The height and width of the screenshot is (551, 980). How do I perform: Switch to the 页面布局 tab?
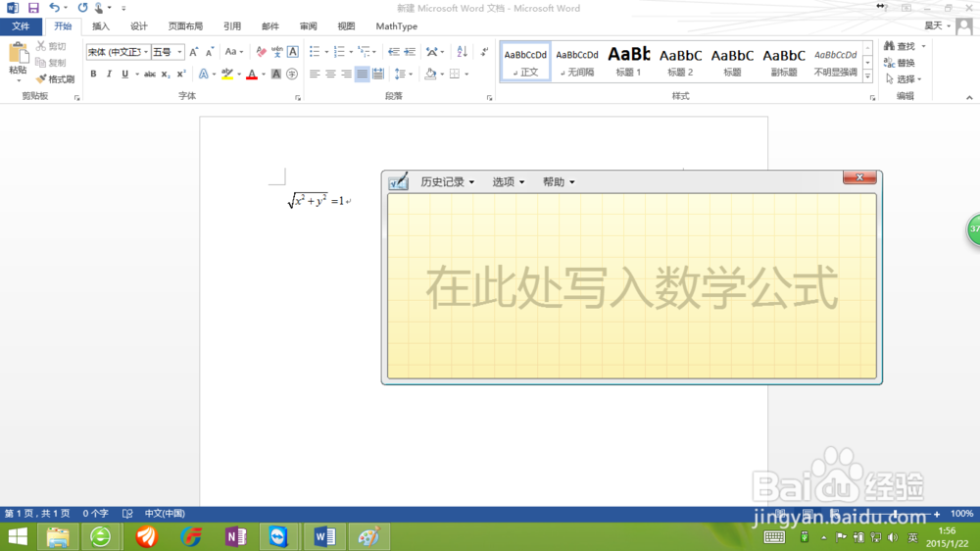185,26
